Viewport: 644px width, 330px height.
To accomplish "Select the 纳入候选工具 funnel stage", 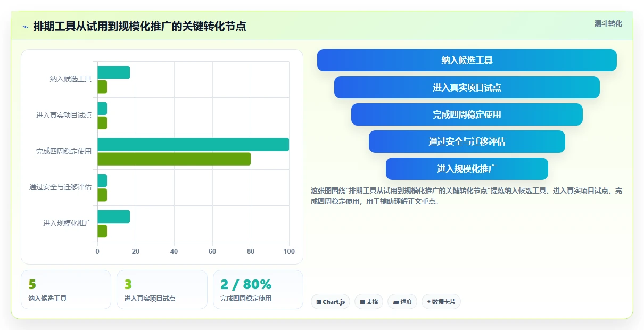I will (x=467, y=60).
